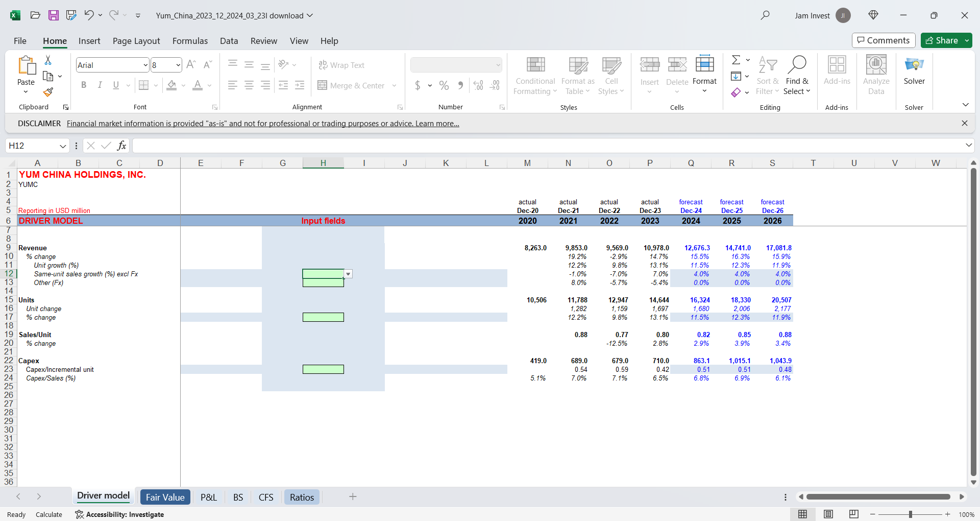Click the Paste clipboard icon
The width and height of the screenshot is (980, 521).
26,65
